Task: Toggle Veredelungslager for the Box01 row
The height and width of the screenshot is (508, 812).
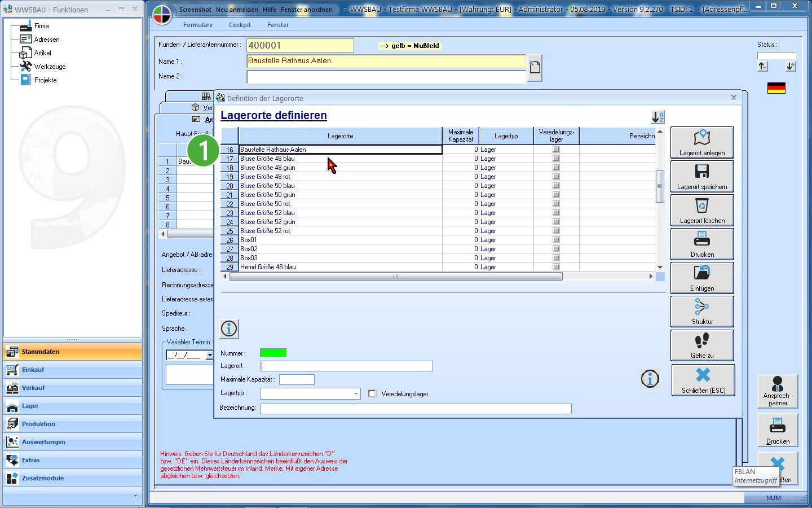Action: pos(556,240)
